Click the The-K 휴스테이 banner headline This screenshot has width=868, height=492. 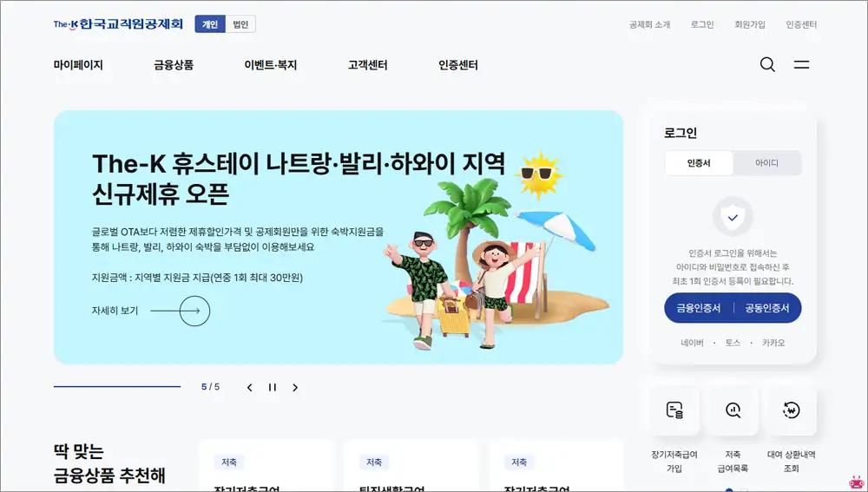(x=299, y=178)
